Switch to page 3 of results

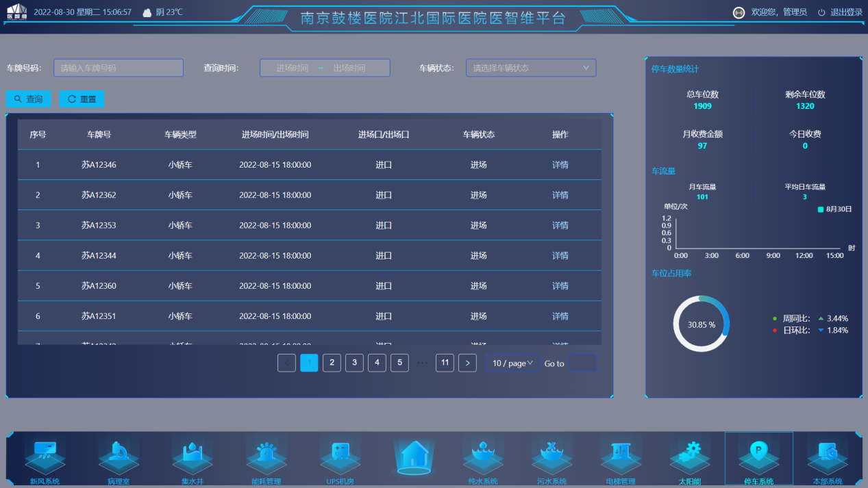point(354,363)
